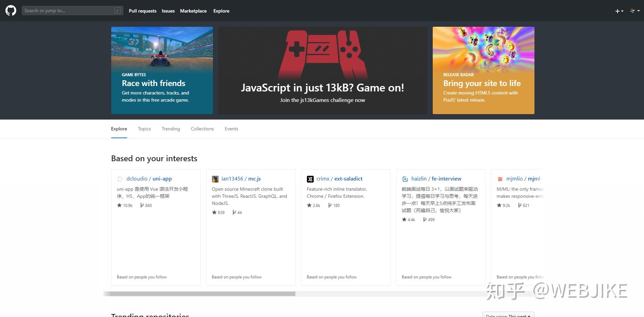Switch to the Trending tab
The image size is (644, 317).
click(171, 129)
